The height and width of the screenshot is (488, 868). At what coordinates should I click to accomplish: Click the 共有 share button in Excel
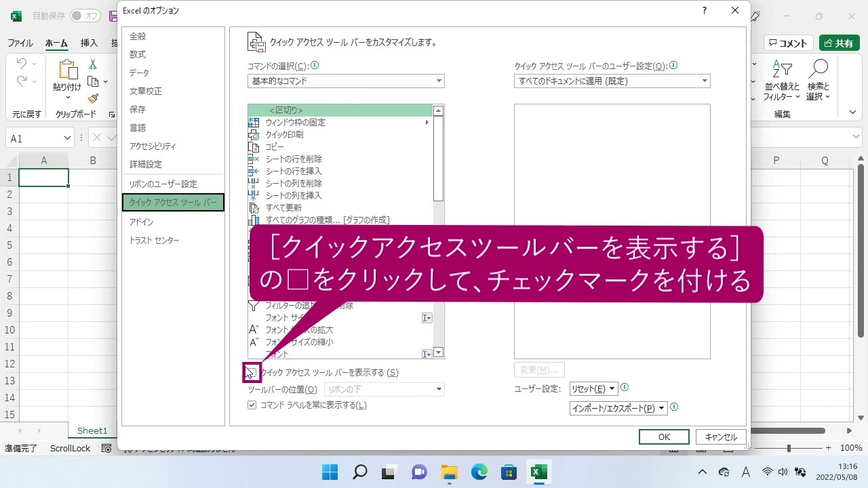tap(840, 43)
